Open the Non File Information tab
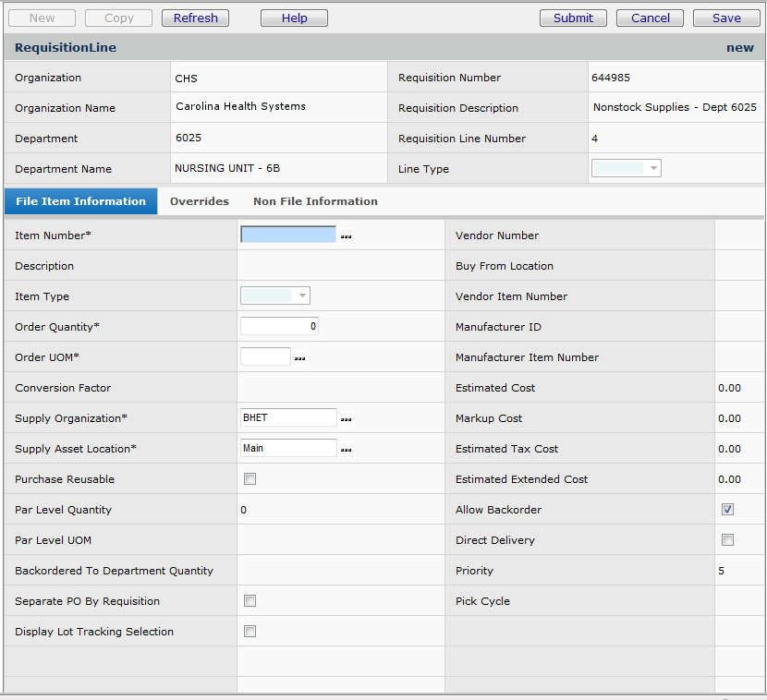The image size is (767, 700). 315,201
